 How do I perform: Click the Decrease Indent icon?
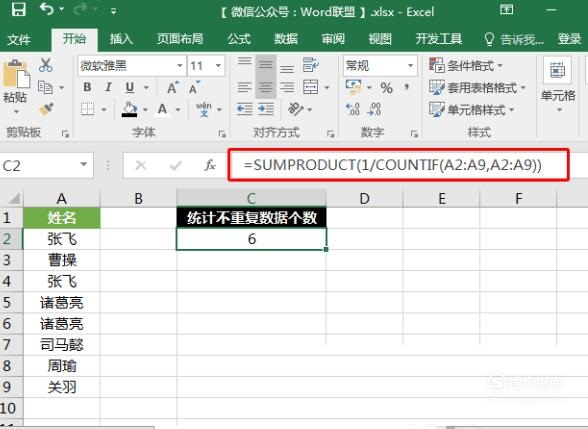244,109
